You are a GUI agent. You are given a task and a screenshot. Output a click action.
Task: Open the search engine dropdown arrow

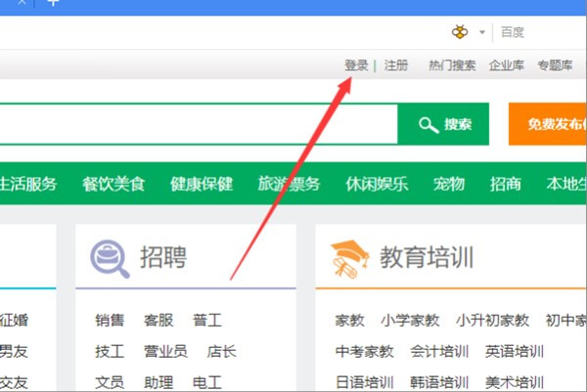coord(482,32)
